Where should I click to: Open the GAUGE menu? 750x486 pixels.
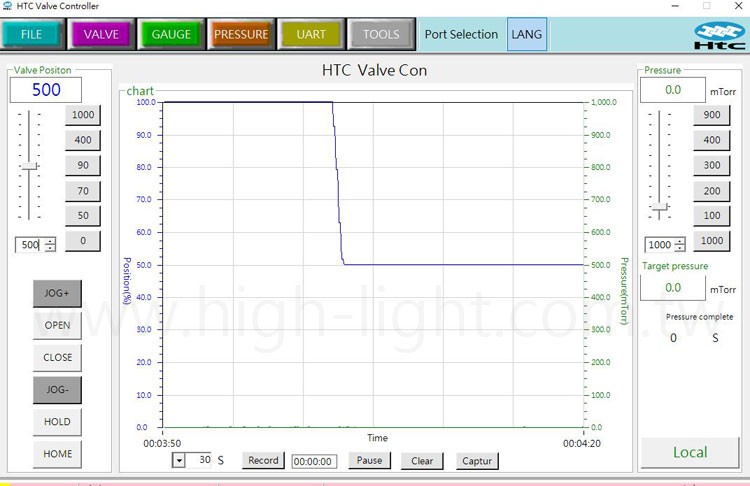(x=171, y=34)
